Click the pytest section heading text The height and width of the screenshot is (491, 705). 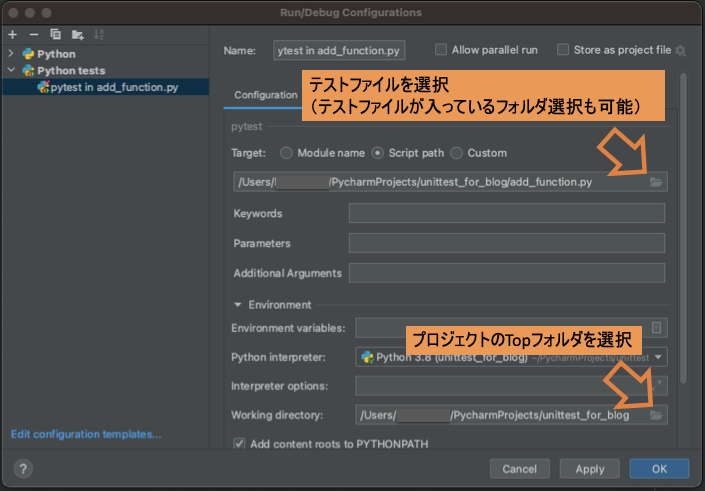click(246, 127)
